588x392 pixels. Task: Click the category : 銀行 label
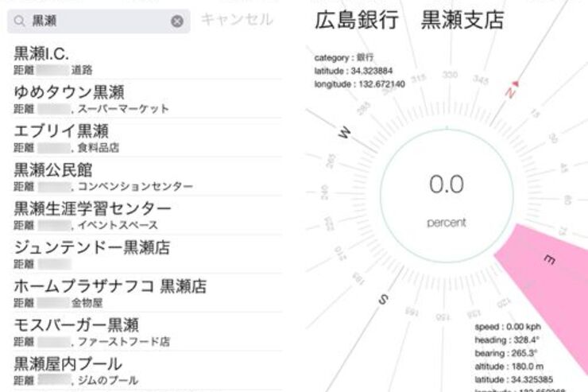tap(344, 57)
